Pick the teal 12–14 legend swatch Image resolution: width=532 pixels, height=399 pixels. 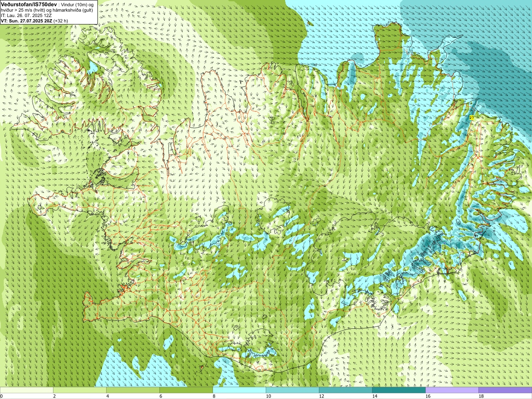tap(346, 390)
